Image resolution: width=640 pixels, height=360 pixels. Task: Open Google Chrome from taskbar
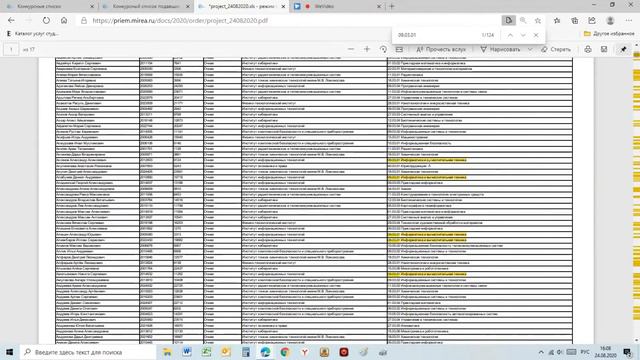285,352
